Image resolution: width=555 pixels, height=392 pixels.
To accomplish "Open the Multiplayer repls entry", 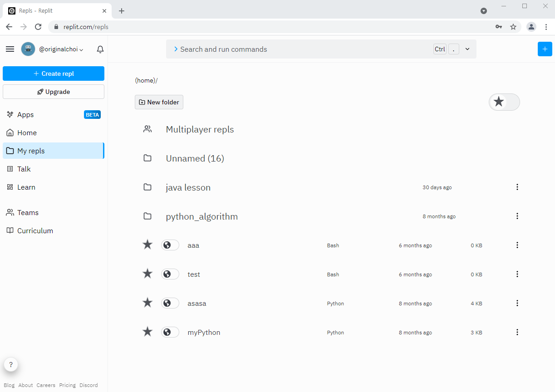I will pos(200,129).
